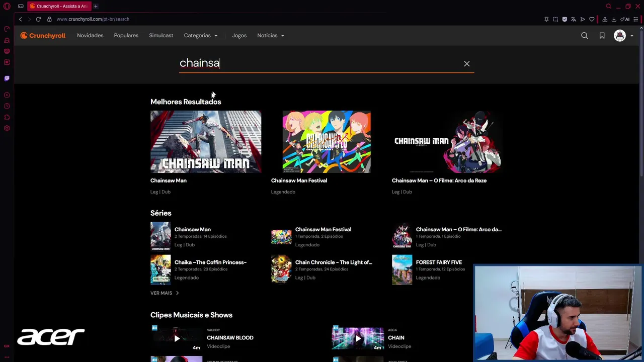Open GX Cleaner in the sidebar

point(7,40)
